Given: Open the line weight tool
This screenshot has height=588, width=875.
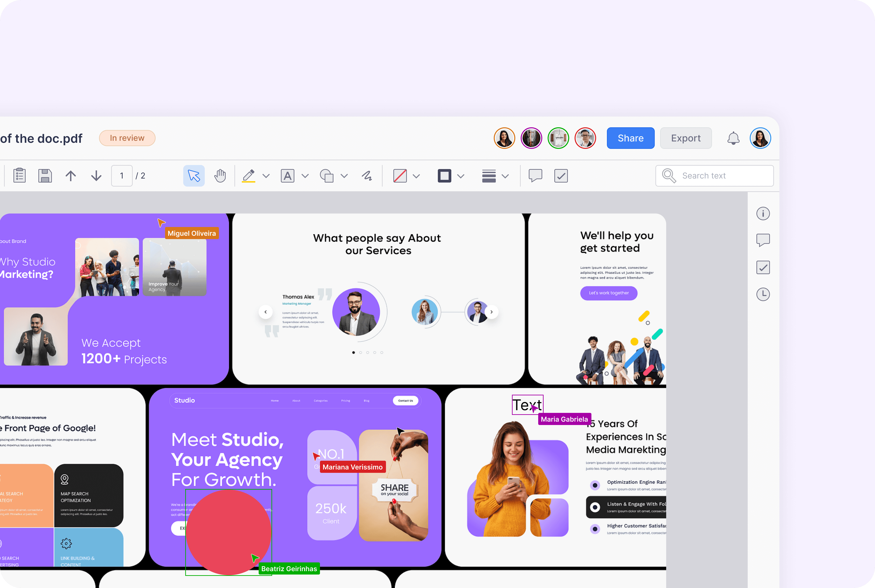Looking at the screenshot, I should click(489, 176).
